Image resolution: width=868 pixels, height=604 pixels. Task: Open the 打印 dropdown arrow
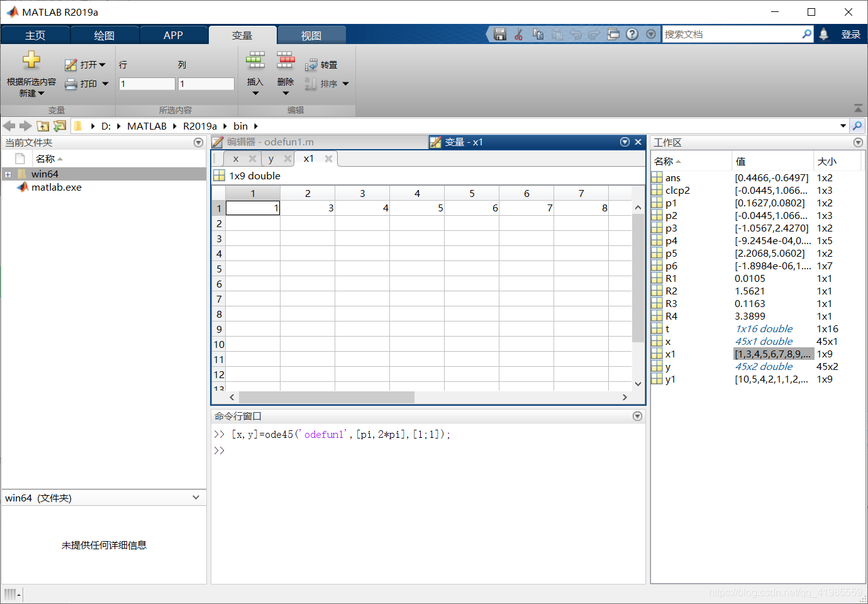point(105,84)
